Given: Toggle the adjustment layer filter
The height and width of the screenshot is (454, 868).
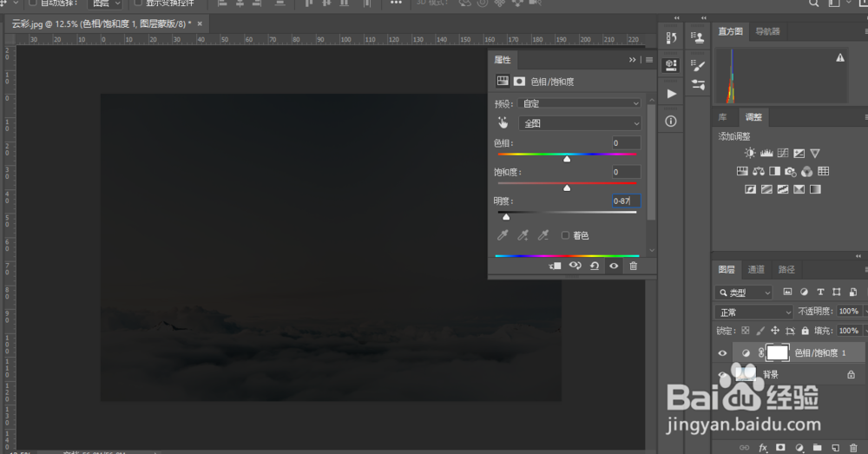Looking at the screenshot, I should coord(804,292).
